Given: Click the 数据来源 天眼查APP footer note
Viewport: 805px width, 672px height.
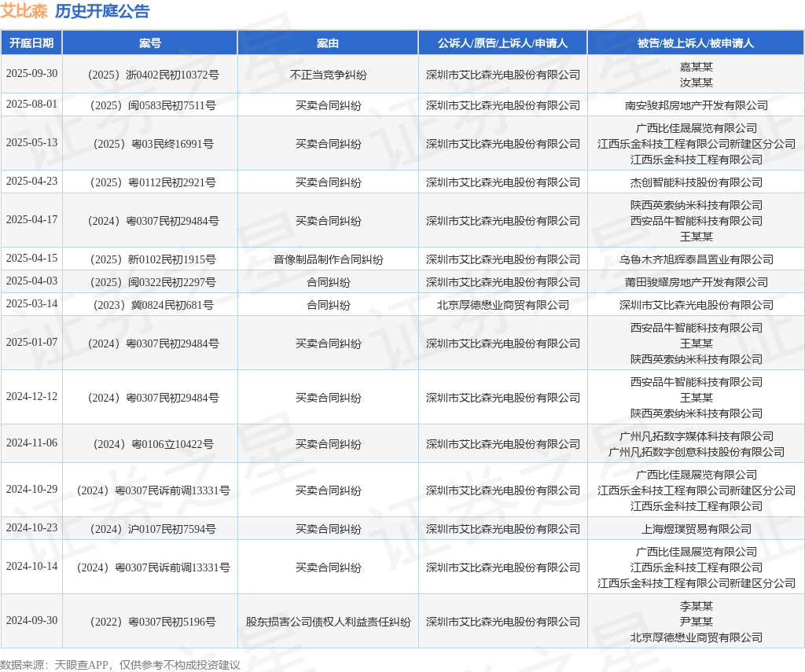Looking at the screenshot, I should tap(120, 665).
